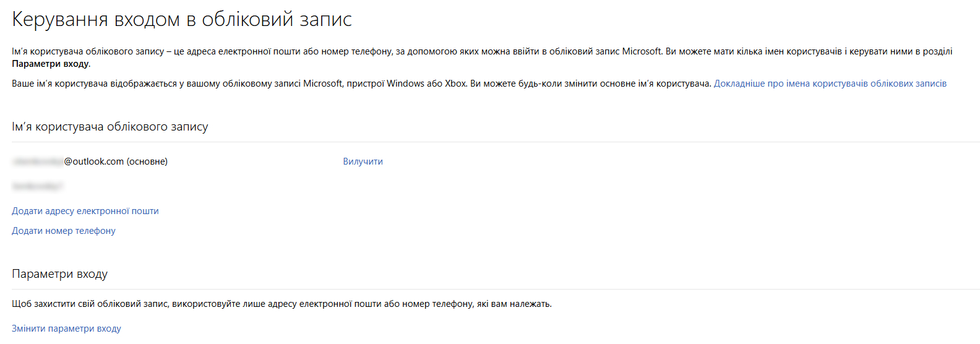Click Додати адресу електронної пошти link
The width and height of the screenshot is (980, 344).
click(85, 211)
